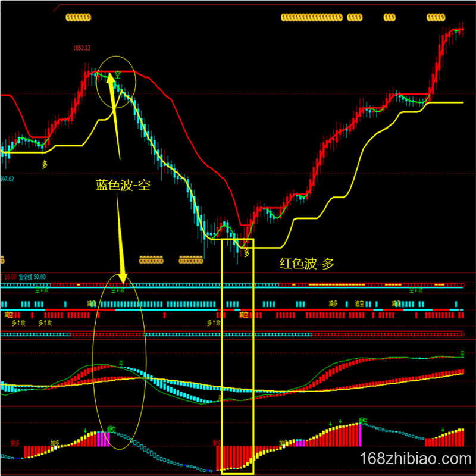
Task: Click the gold coin row at the top left
Action: (x=78, y=18)
